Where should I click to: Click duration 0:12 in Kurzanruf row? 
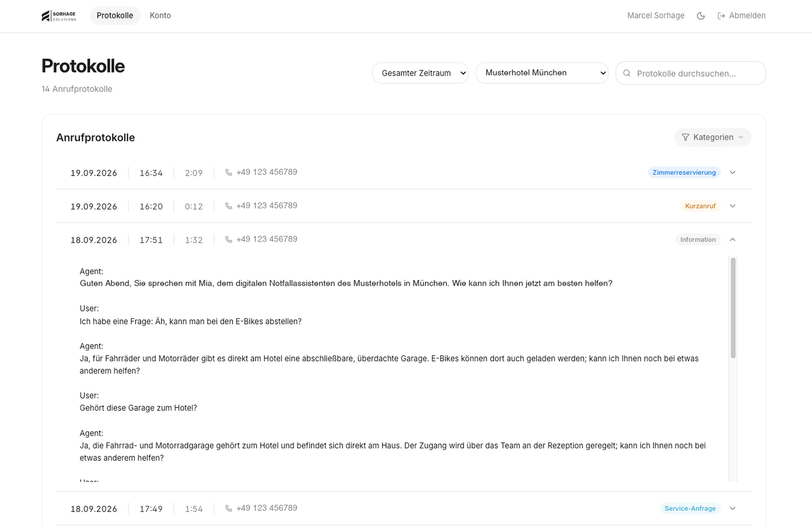(x=194, y=207)
